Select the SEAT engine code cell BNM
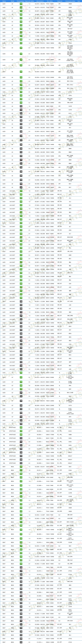The height and width of the screenshot is (644, 82). (70, 578)
